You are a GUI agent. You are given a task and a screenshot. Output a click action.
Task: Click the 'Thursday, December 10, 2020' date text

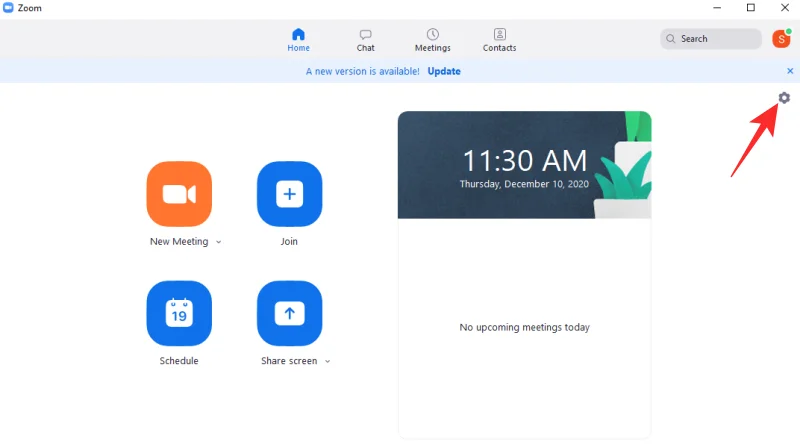click(524, 184)
